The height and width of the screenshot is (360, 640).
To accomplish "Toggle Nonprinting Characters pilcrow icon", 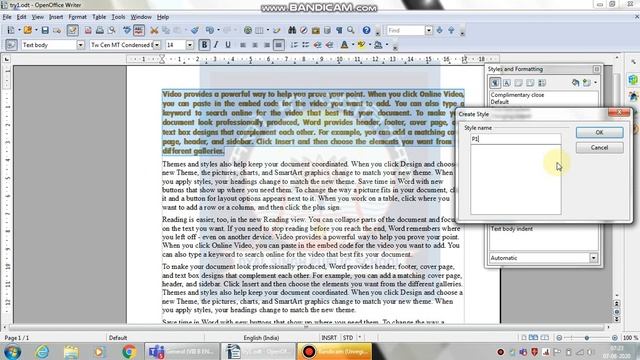I will [x=339, y=30].
